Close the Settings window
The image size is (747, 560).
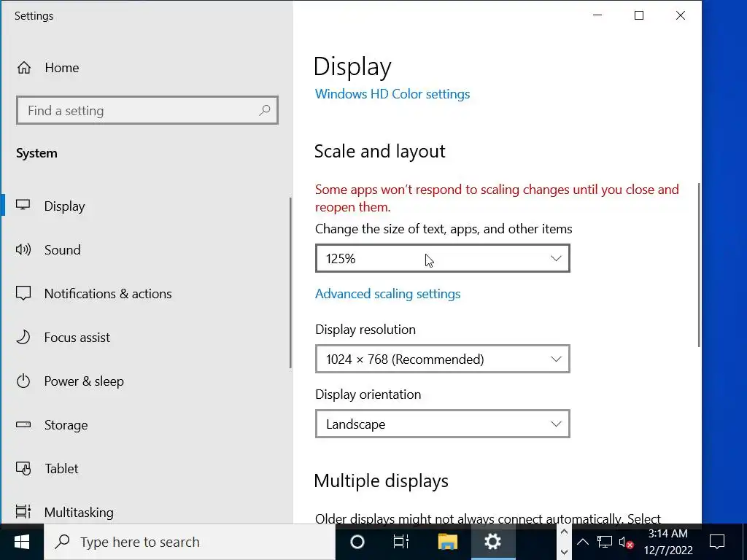pyautogui.click(x=681, y=15)
